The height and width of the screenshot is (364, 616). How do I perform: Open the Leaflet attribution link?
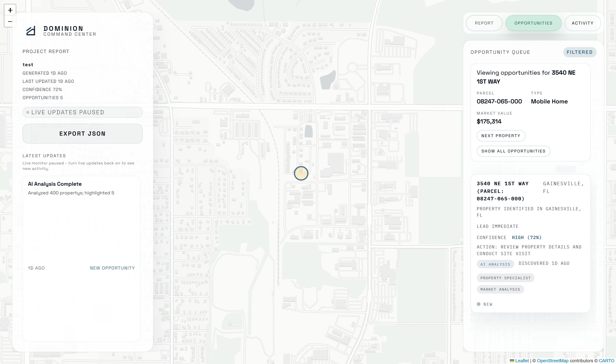(x=522, y=361)
